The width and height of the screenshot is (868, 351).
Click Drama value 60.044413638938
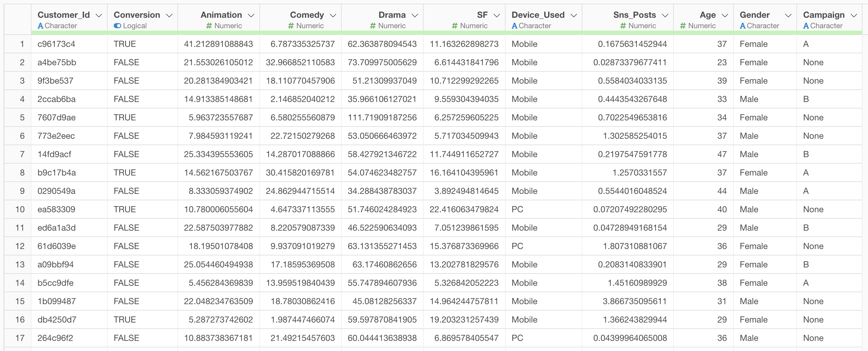(382, 338)
